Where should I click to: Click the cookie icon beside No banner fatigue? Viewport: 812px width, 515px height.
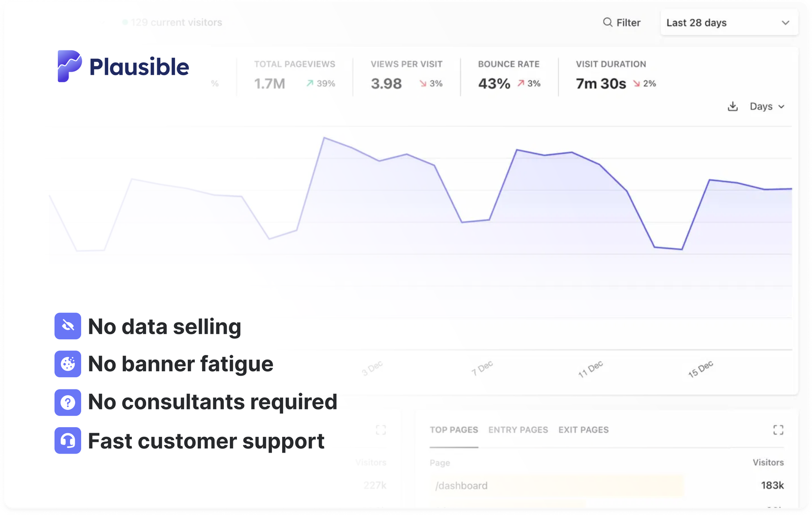pos(67,364)
